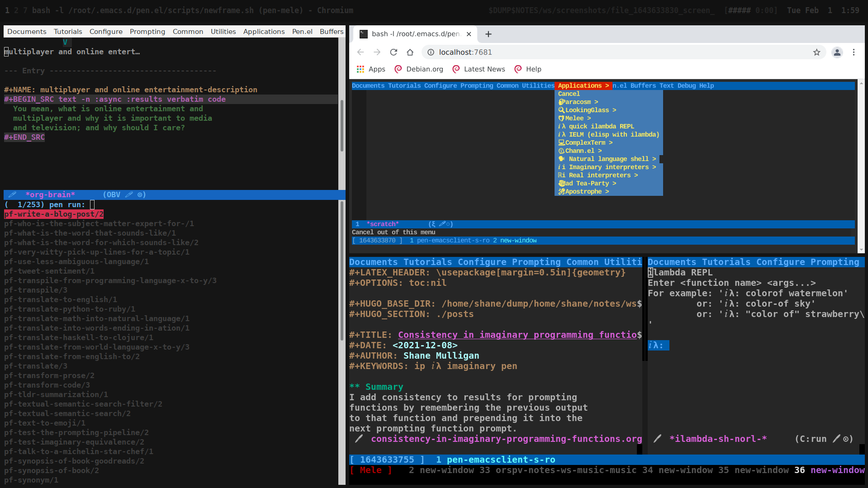Screen dimensions: 868x488
Task: Expand the Mad Tea-Party submenu arrow
Action: tap(614, 183)
